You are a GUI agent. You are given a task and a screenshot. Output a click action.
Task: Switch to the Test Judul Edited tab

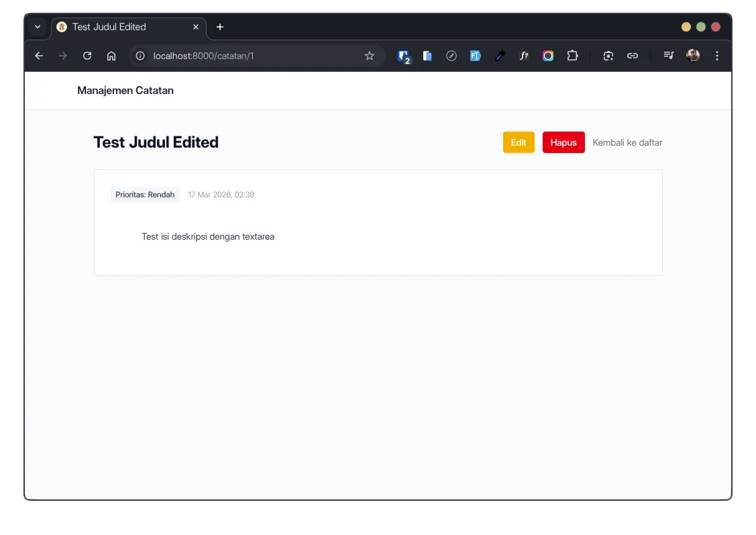[x=121, y=27]
